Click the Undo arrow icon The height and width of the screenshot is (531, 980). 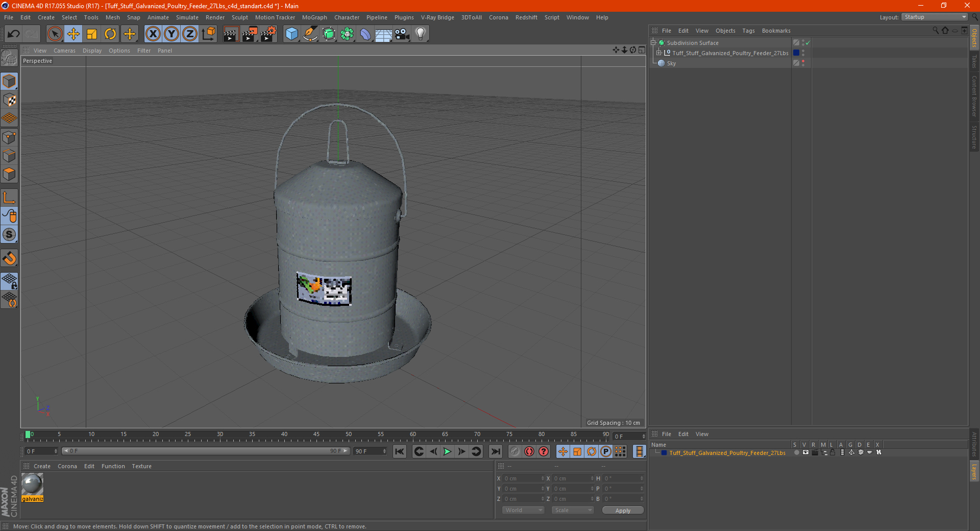pos(14,34)
